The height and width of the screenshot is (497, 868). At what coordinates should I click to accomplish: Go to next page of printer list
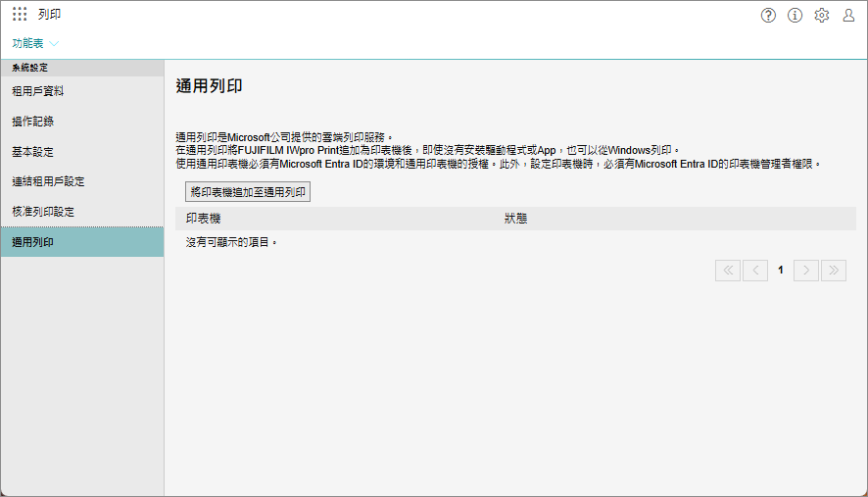click(806, 270)
